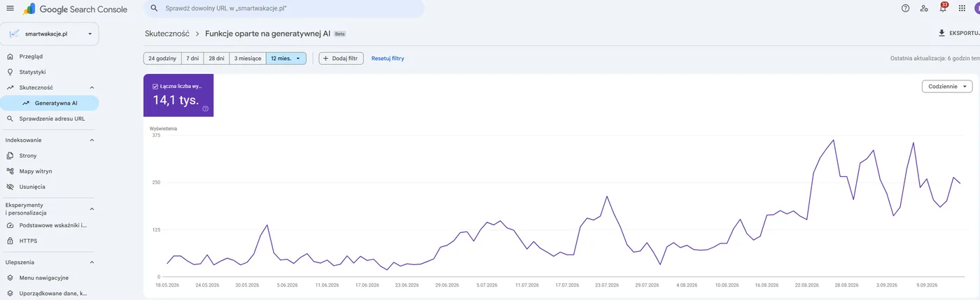Select the 28 dni range tab
980x300 pixels.
click(x=217, y=58)
